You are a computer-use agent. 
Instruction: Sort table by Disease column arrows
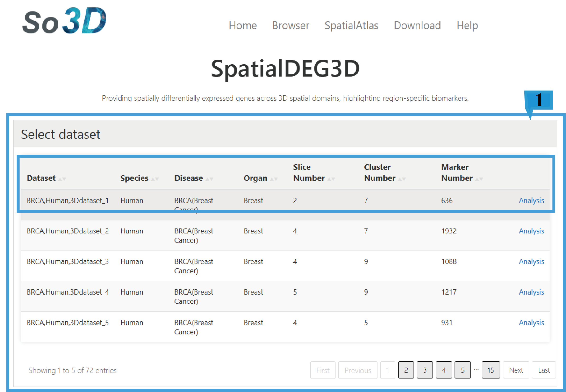tap(209, 179)
